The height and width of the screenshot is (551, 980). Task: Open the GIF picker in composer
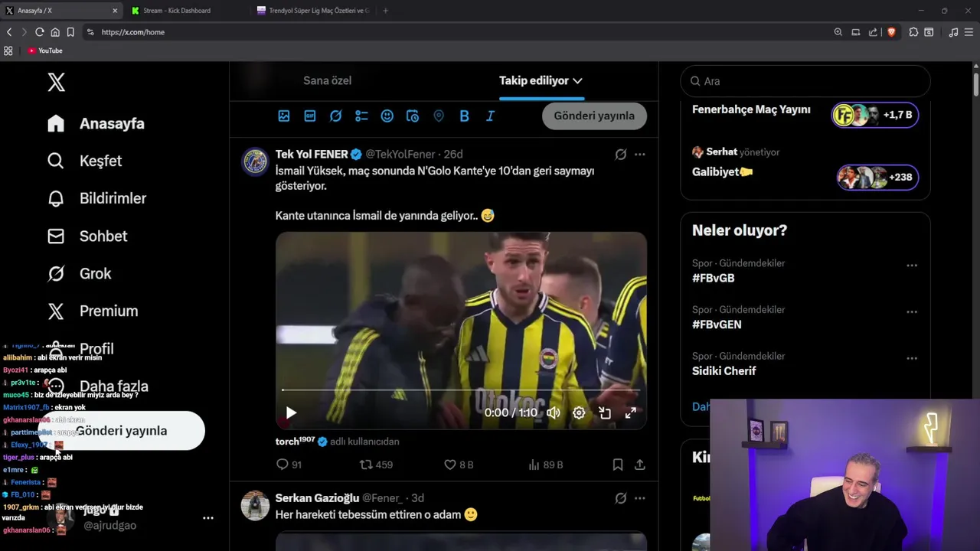310,116
